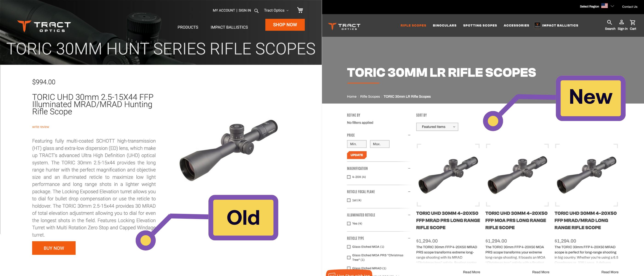Open the Binoculars menu item
This screenshot has height=276, width=644.
click(445, 26)
